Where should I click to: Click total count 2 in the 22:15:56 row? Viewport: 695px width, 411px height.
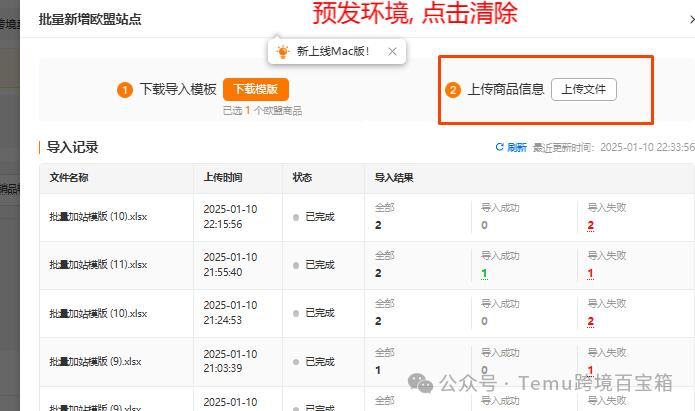(378, 225)
